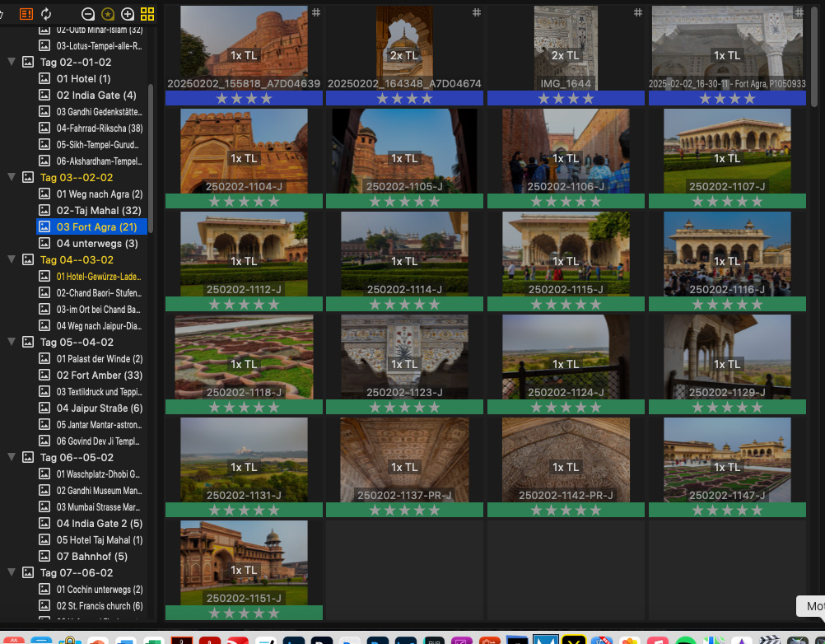The image size is (825, 644).
Task: Click the green star rating bar of 250202-1107-J
Action: pyautogui.click(x=726, y=201)
